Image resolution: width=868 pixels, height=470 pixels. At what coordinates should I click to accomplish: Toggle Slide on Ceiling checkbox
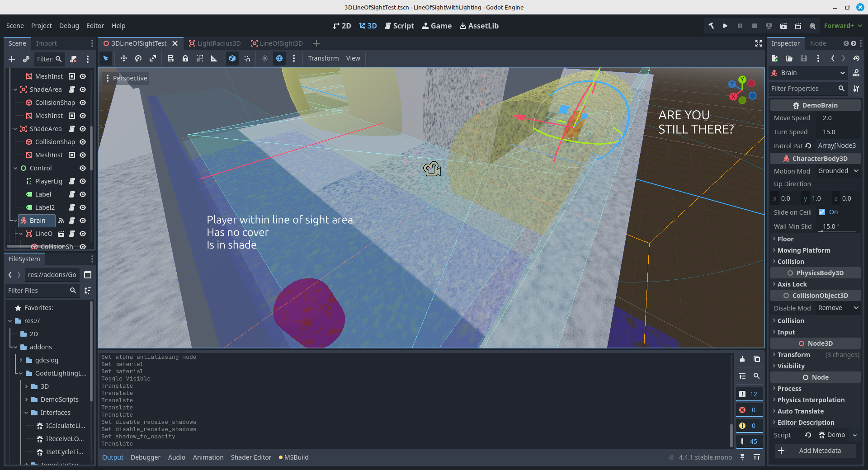tap(822, 212)
